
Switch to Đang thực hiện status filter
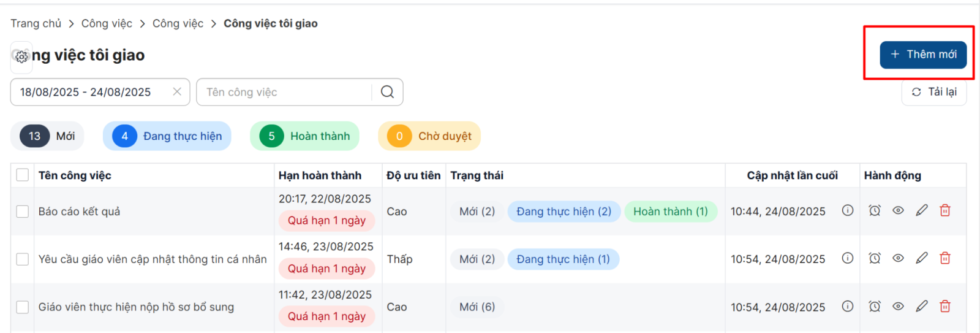coord(167,136)
